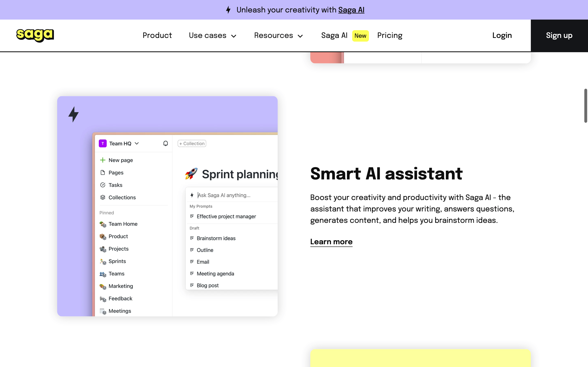Click the Collections stack icon

point(102,197)
